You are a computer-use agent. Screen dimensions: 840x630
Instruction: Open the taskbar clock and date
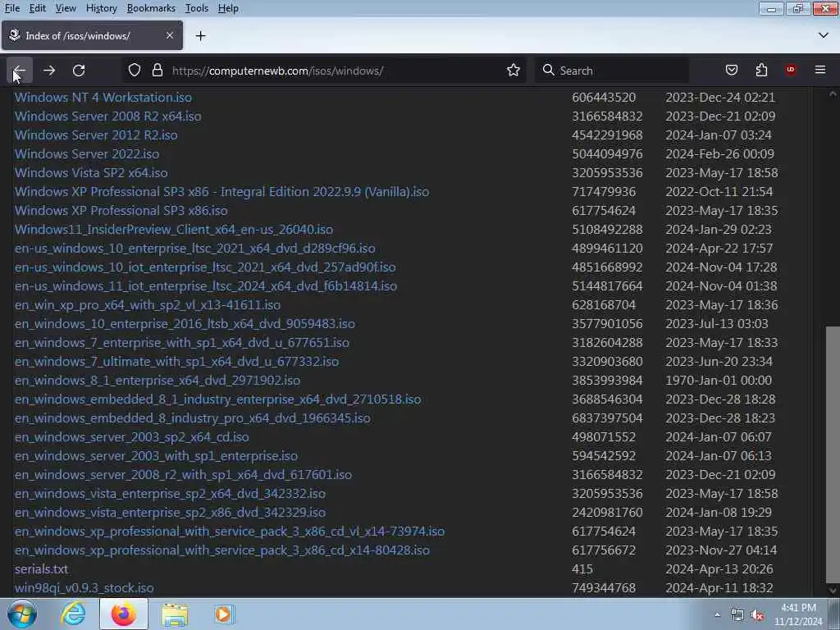pos(798,614)
